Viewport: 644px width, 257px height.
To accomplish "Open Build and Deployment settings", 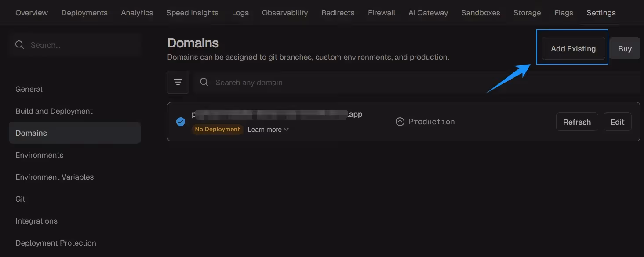I will click(x=54, y=111).
